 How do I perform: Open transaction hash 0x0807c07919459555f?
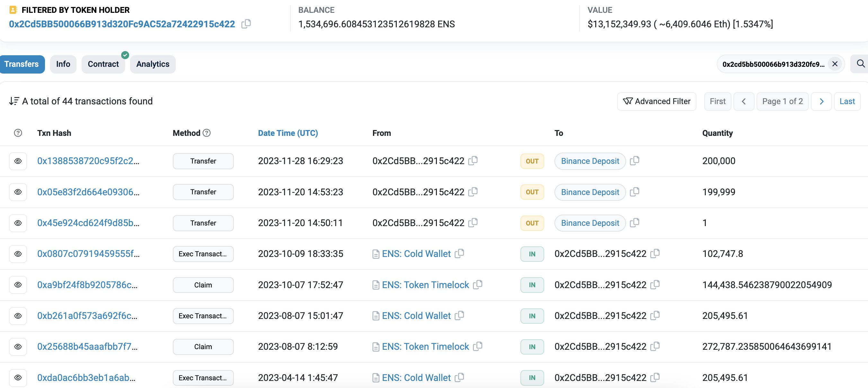(x=88, y=254)
